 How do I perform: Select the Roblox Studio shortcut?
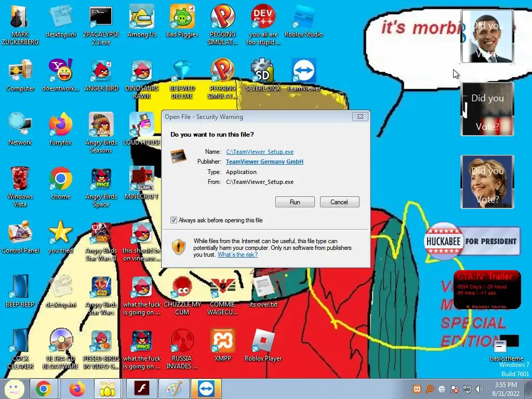point(303,21)
